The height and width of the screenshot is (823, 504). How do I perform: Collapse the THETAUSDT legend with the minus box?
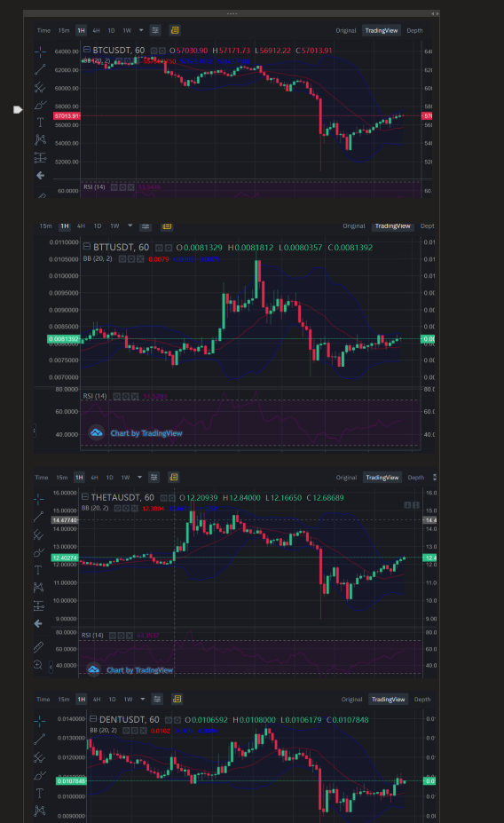[x=85, y=496]
